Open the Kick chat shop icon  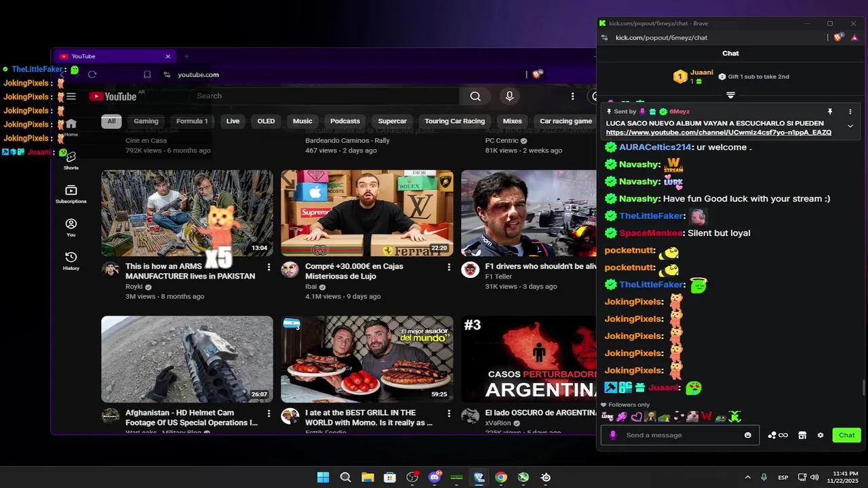(802, 435)
